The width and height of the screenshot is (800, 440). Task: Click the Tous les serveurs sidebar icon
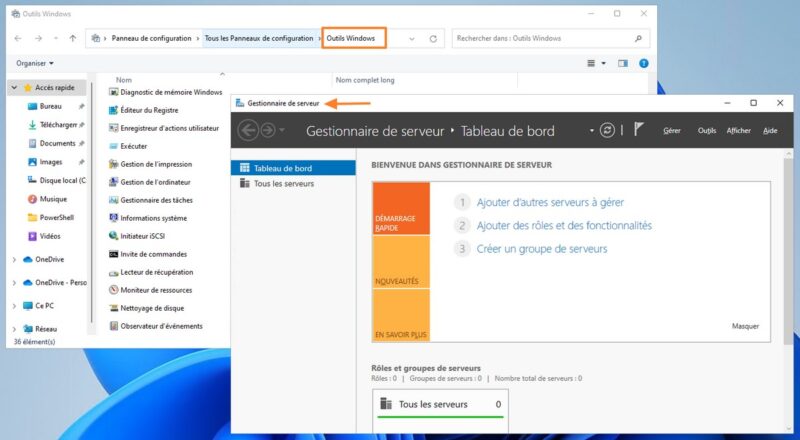(245, 183)
